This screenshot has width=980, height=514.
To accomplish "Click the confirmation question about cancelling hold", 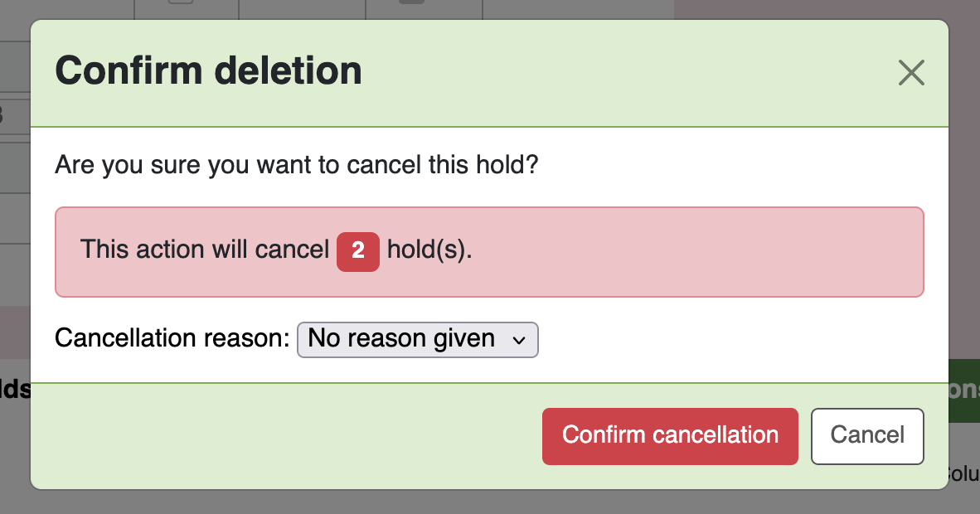I will click(297, 165).
